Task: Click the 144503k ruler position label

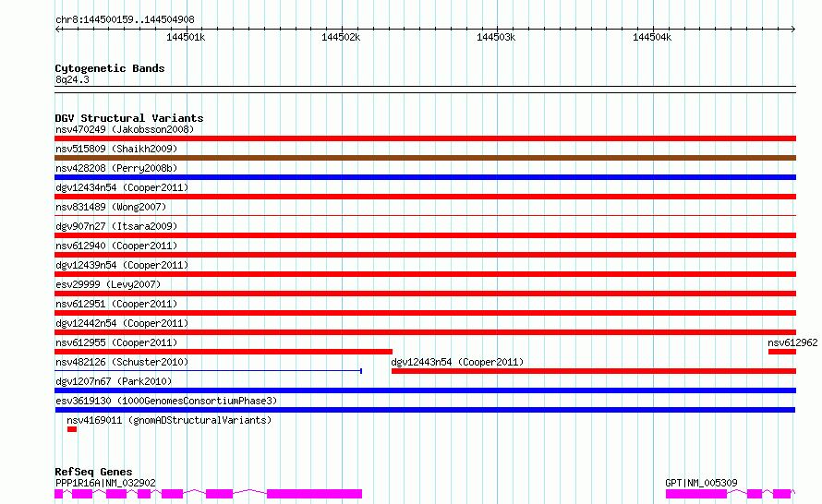Action: (496, 37)
